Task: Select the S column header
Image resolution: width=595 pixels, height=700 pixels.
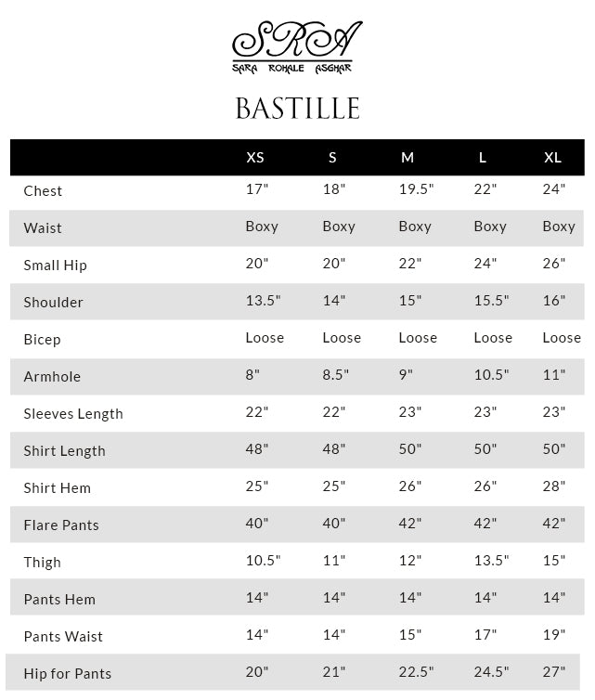Action: 332,158
